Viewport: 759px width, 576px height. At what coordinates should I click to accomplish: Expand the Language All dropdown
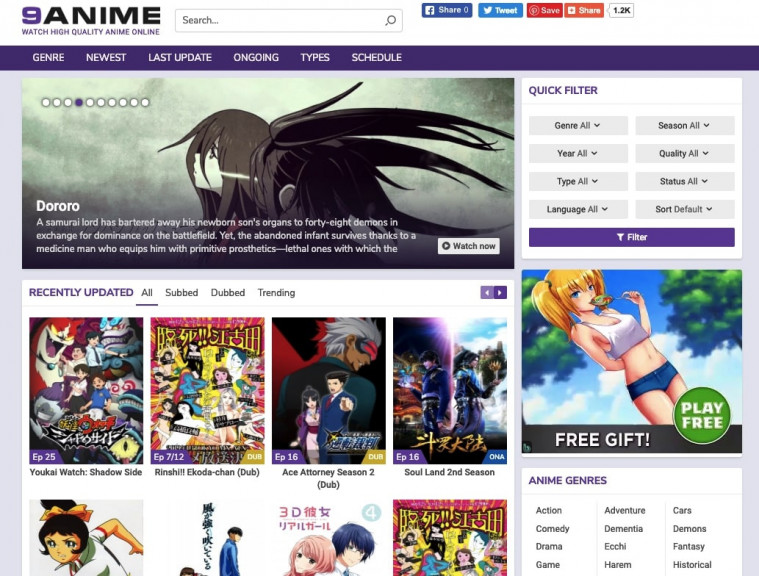(578, 209)
